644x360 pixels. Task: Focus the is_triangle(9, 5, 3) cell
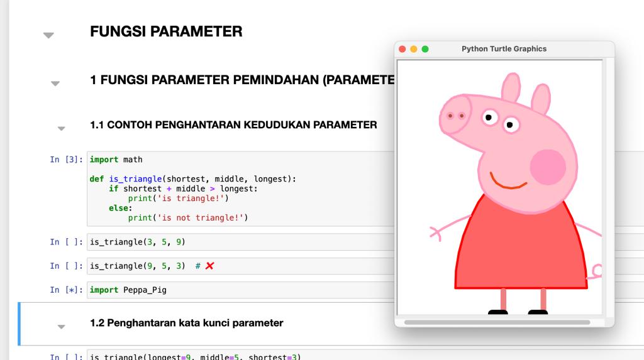[x=241, y=266]
